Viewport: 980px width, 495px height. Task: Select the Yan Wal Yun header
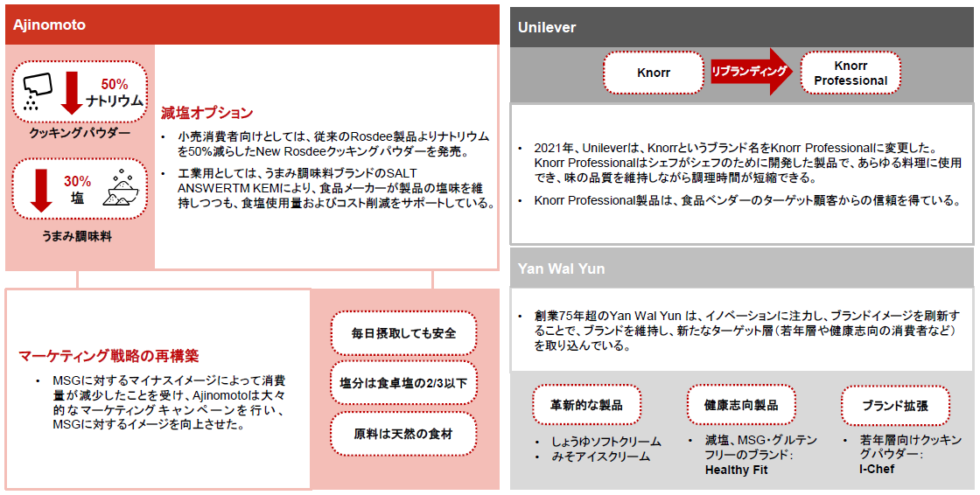[742, 268]
